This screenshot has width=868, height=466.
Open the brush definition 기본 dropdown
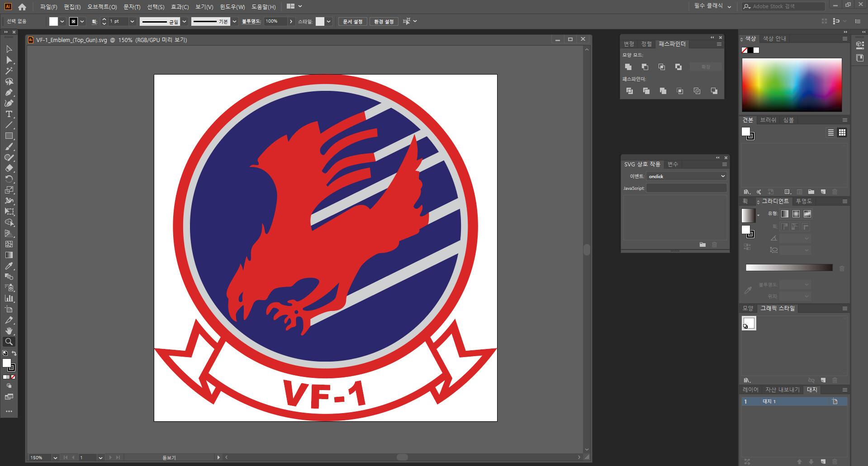click(x=234, y=21)
